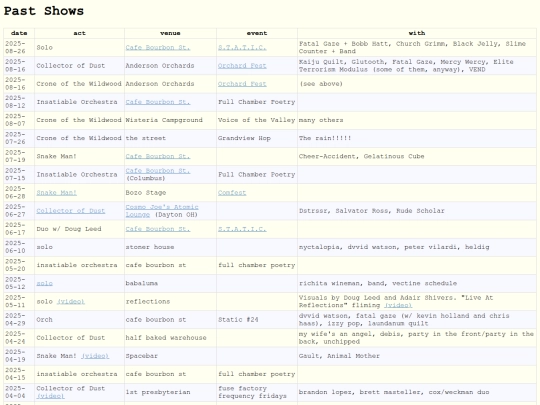Visit Cosmo Joe's Atomic Lounge link

(162, 211)
